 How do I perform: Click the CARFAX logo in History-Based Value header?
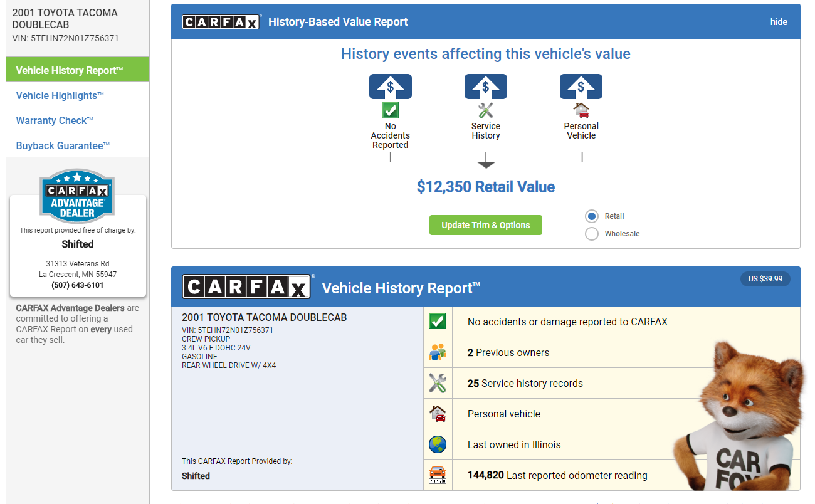tap(221, 22)
